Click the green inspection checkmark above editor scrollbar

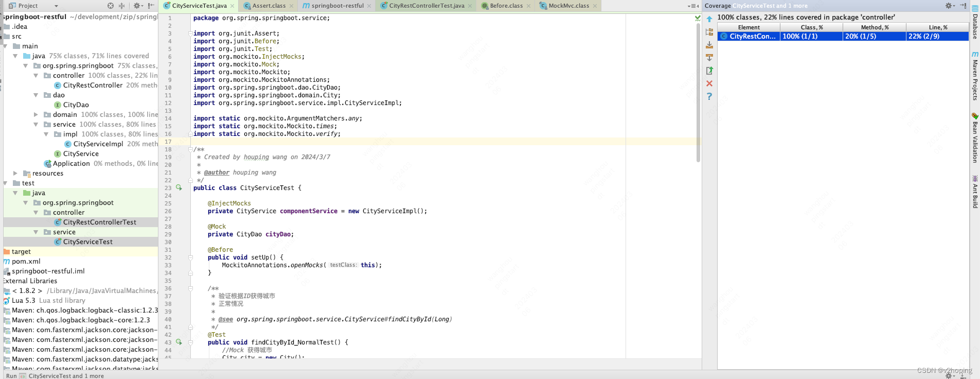(698, 18)
